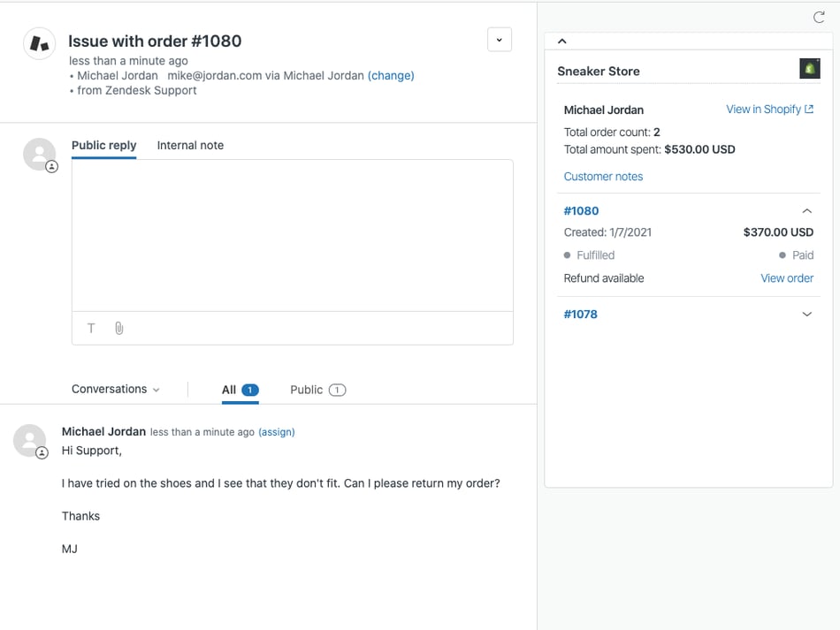Open the ticket options dropdown arrow
This screenshot has width=840, height=630.
(500, 40)
